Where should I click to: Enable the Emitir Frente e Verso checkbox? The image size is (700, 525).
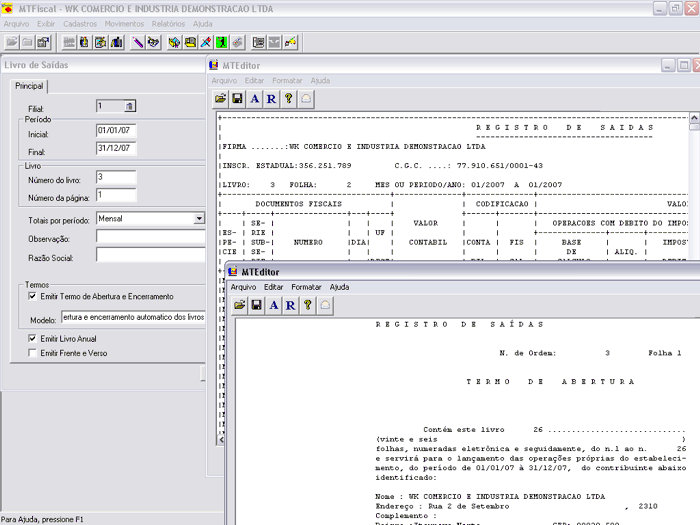(x=32, y=353)
